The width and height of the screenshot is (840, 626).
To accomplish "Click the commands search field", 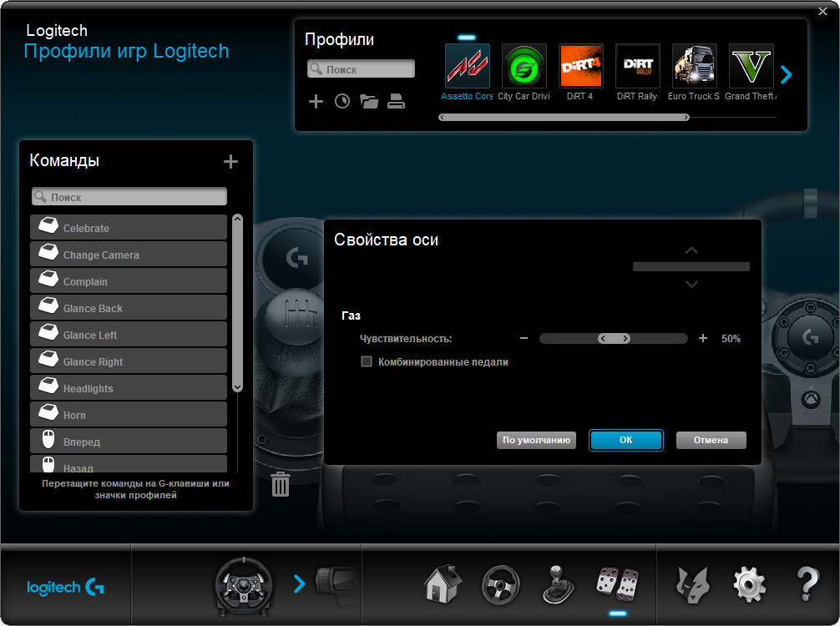I will coord(129,197).
